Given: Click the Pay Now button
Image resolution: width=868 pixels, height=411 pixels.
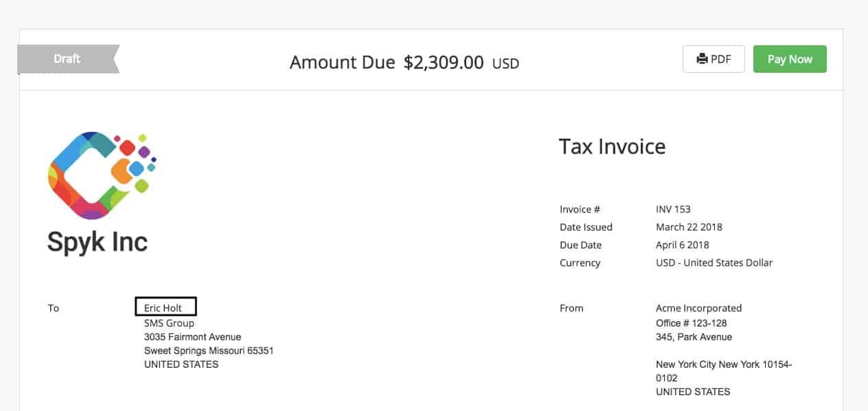Looking at the screenshot, I should [790, 59].
